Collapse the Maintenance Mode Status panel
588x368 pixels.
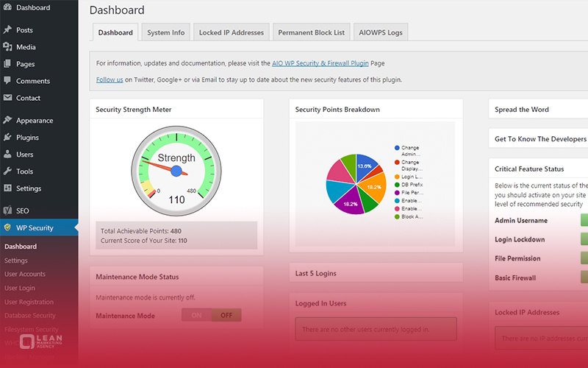coord(176,277)
